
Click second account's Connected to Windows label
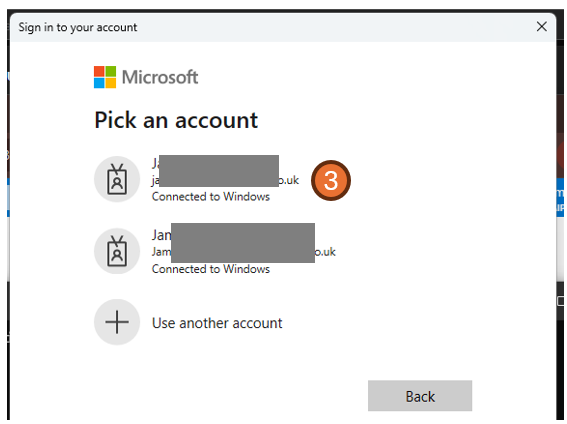pyautogui.click(x=211, y=269)
